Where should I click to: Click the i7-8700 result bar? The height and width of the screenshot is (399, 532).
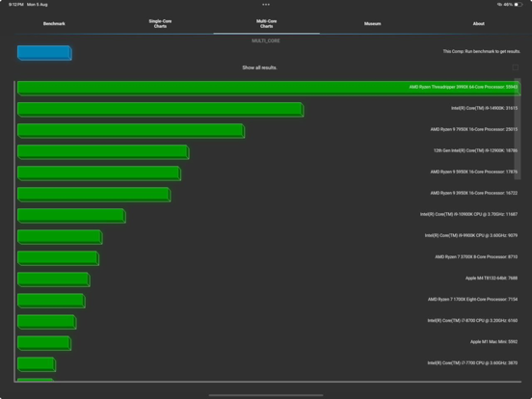pyautogui.click(x=47, y=322)
